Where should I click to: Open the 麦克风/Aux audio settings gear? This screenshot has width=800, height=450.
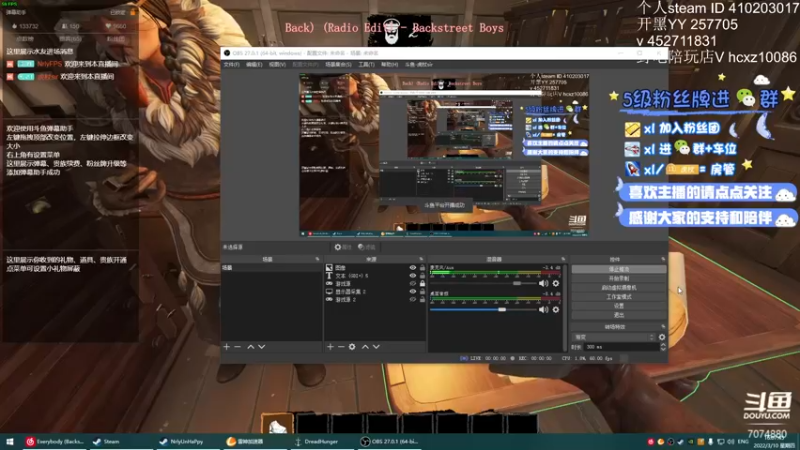coord(556,283)
